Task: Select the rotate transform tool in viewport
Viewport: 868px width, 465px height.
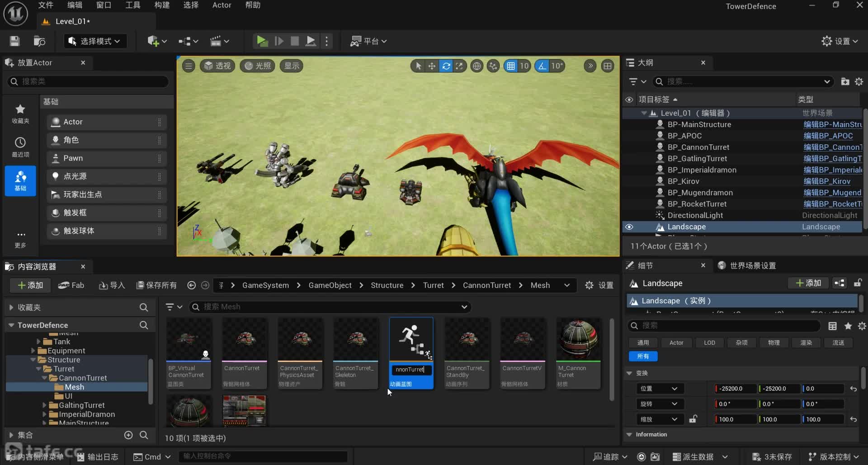Action: 446,66
